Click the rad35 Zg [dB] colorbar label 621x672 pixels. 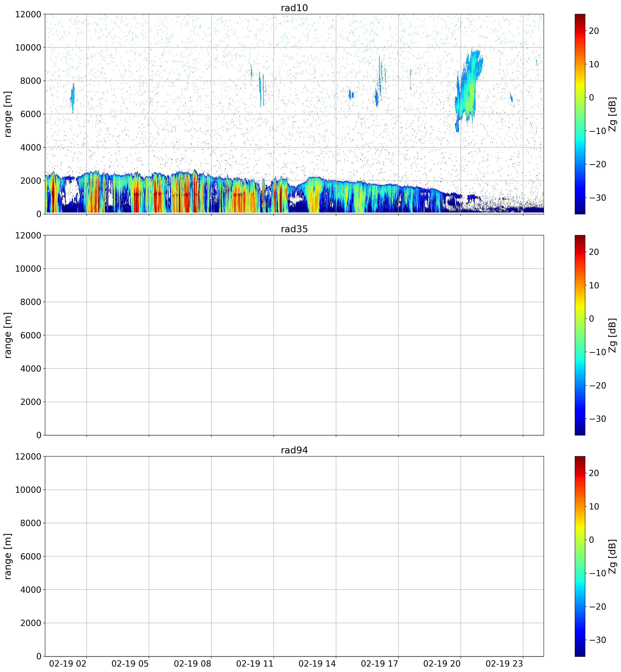click(613, 335)
